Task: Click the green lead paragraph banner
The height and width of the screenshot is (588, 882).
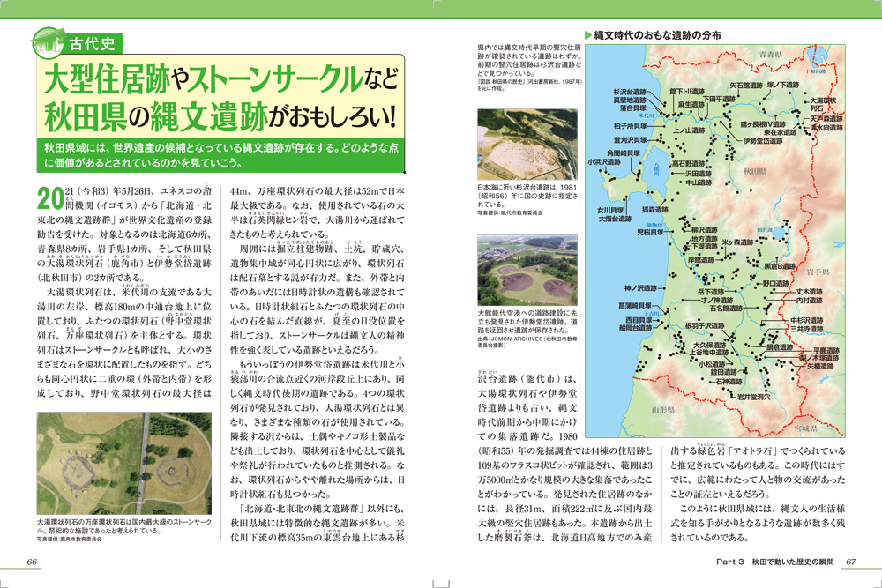Action: click(x=221, y=155)
